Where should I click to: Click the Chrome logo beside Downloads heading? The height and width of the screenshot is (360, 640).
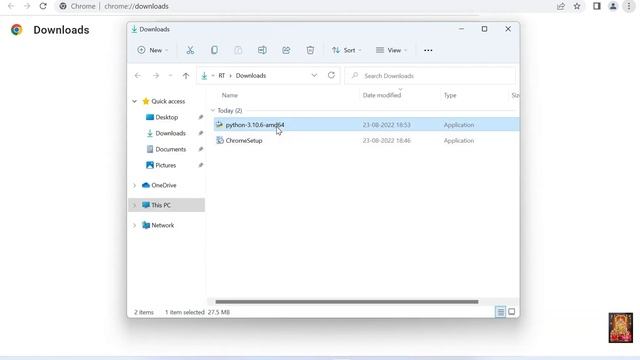[x=17, y=30]
